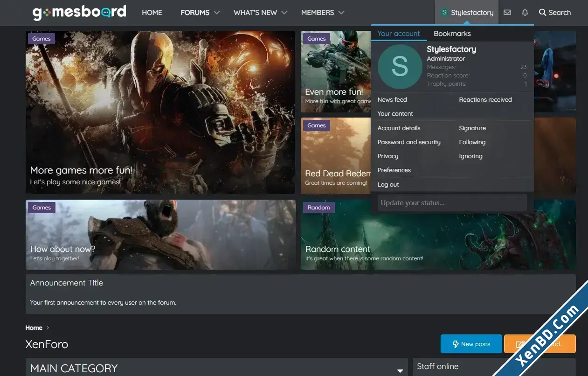Open Password and security
This screenshot has height=376, width=588.
coord(409,142)
